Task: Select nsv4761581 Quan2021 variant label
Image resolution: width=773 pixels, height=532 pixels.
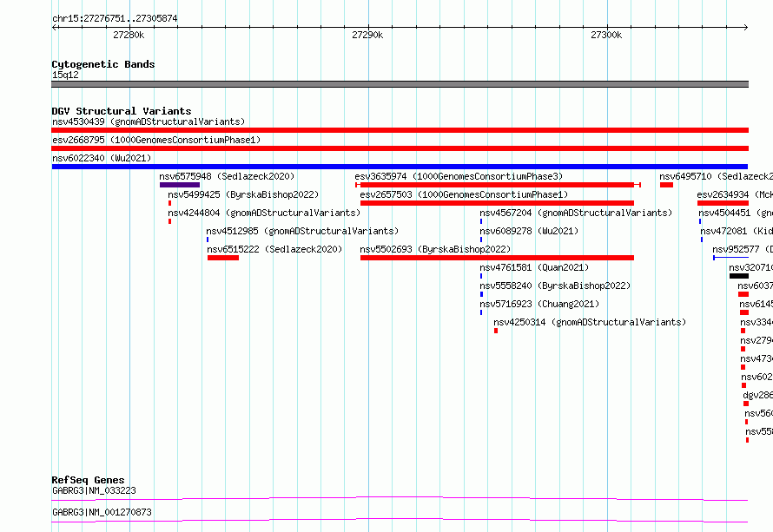Action: click(x=534, y=267)
